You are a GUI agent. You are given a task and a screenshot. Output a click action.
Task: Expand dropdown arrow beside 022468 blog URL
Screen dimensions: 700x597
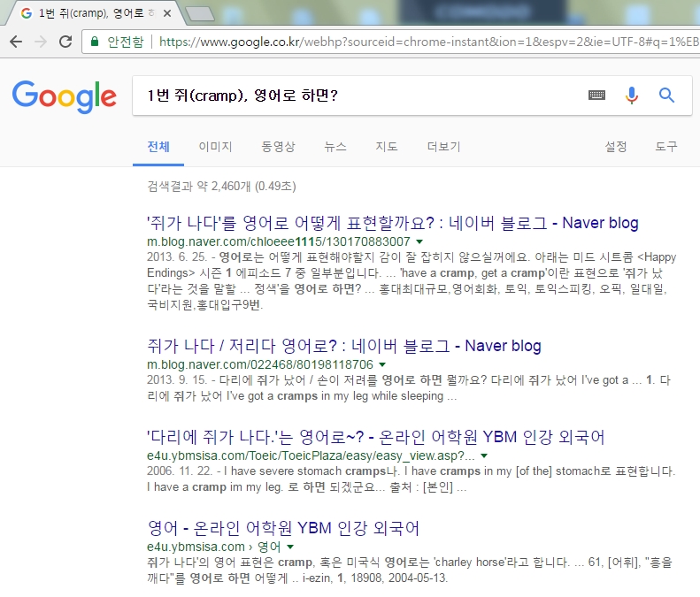coord(382,364)
